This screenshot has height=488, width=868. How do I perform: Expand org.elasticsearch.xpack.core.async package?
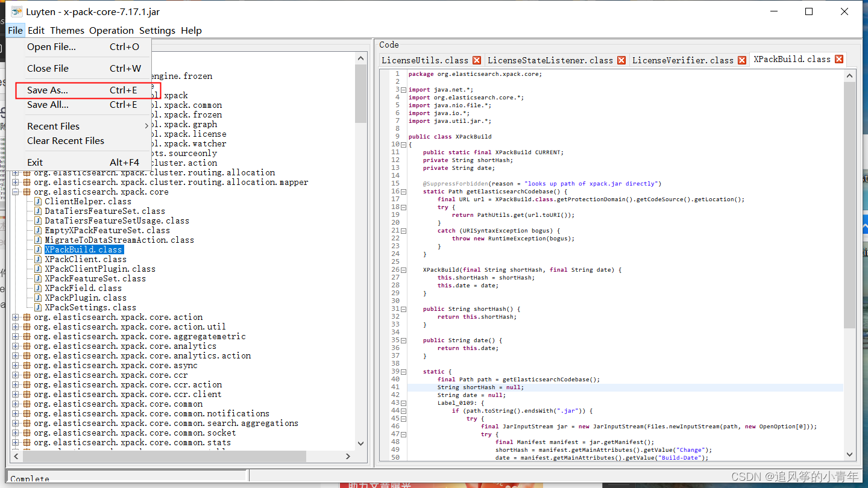16,366
